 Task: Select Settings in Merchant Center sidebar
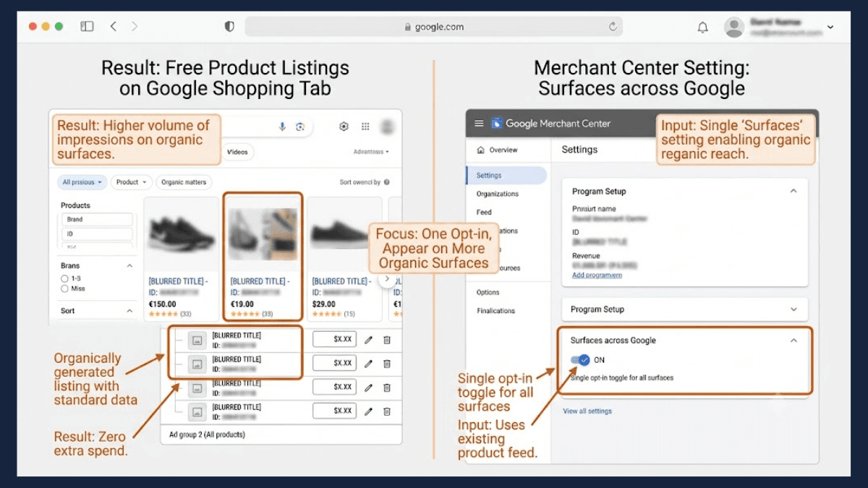506,175
